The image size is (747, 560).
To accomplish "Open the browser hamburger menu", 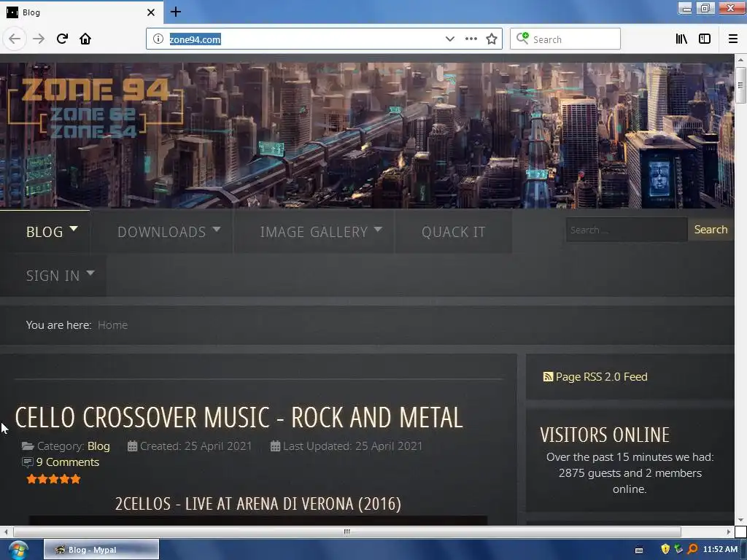I will click(733, 39).
